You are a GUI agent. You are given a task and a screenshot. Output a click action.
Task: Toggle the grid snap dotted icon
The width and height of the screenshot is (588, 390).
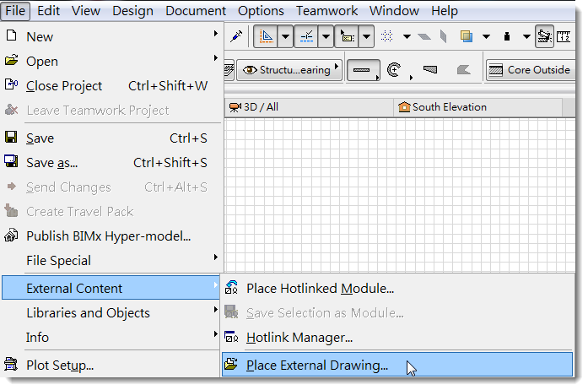pos(386,36)
